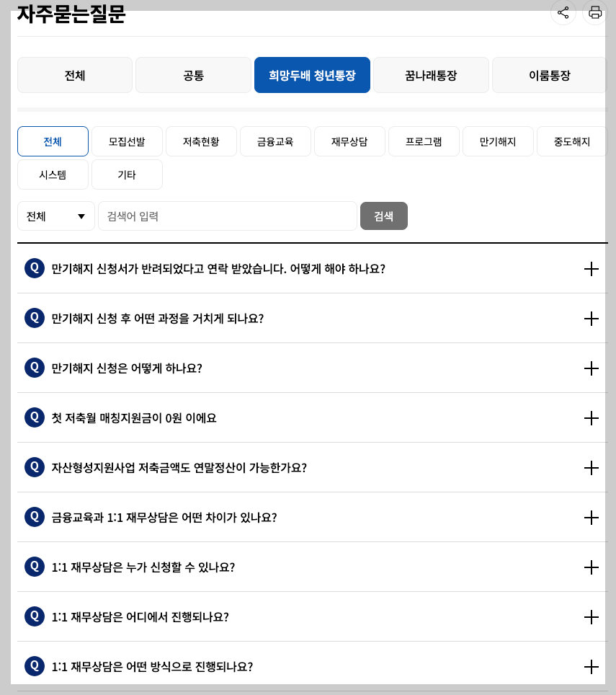616x695 pixels.
Task: Open question text 1:1 재무상담은 어떤 방식으로 진행되나요?
Action: tap(152, 667)
